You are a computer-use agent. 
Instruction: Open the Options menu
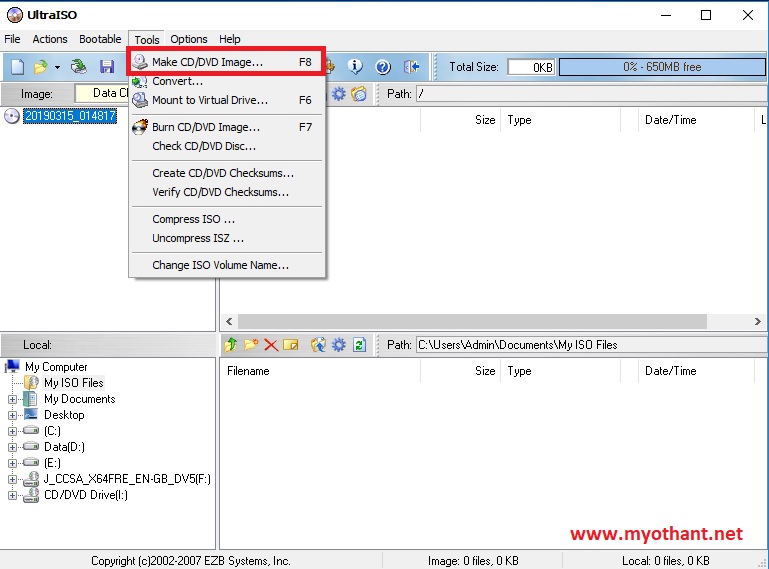[189, 39]
